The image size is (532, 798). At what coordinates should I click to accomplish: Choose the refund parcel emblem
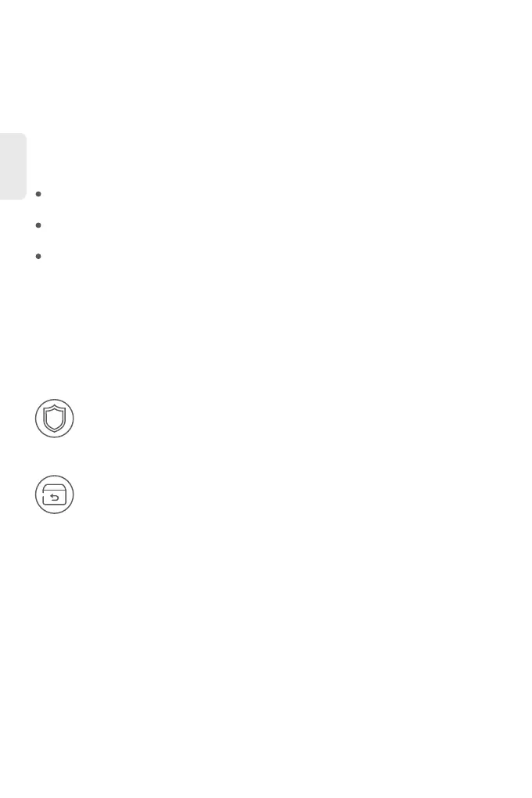click(55, 494)
